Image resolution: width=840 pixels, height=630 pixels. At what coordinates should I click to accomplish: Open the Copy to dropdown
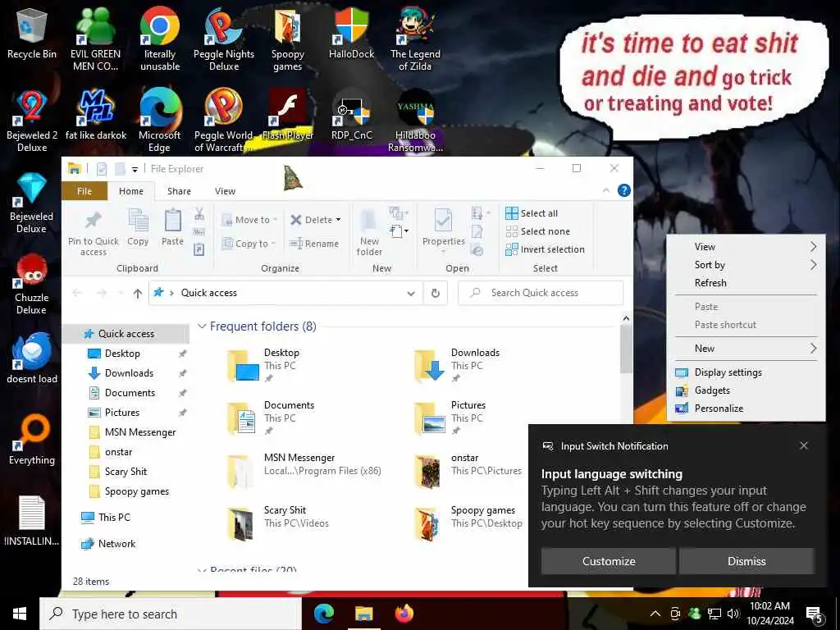tap(249, 244)
